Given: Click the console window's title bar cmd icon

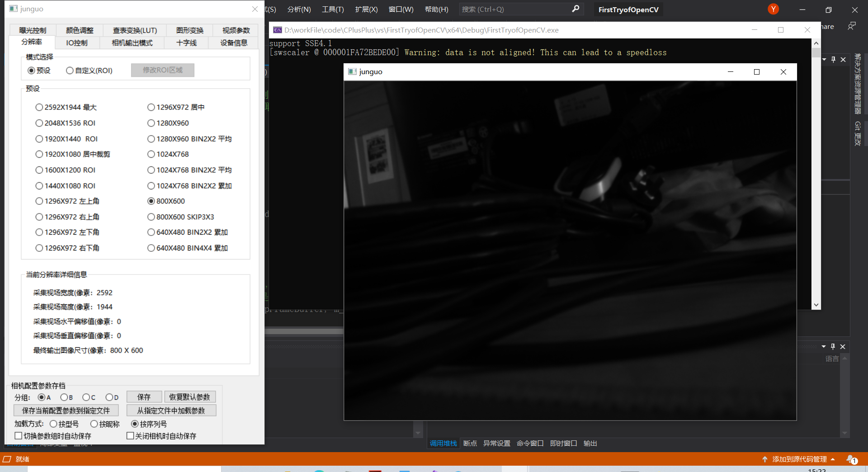Looking at the screenshot, I should (278, 30).
